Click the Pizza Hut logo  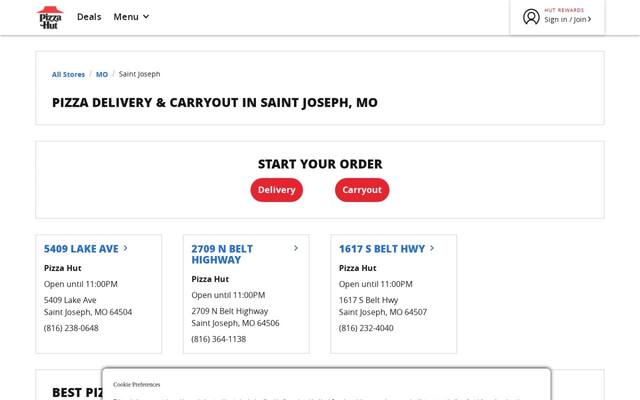click(x=50, y=18)
